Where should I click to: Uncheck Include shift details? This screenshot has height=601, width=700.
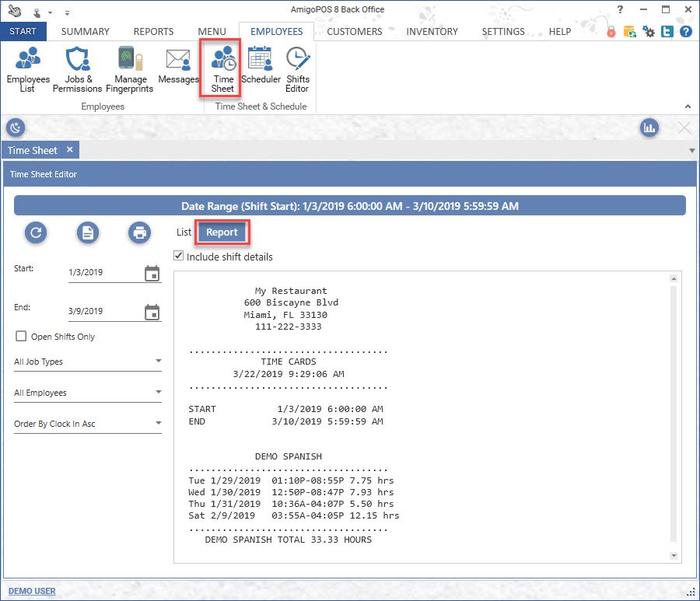tap(180, 257)
